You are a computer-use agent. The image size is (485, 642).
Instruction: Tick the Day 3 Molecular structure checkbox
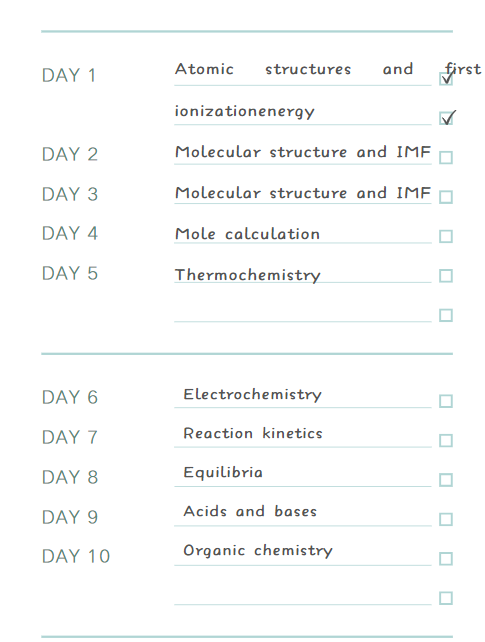tap(446, 197)
